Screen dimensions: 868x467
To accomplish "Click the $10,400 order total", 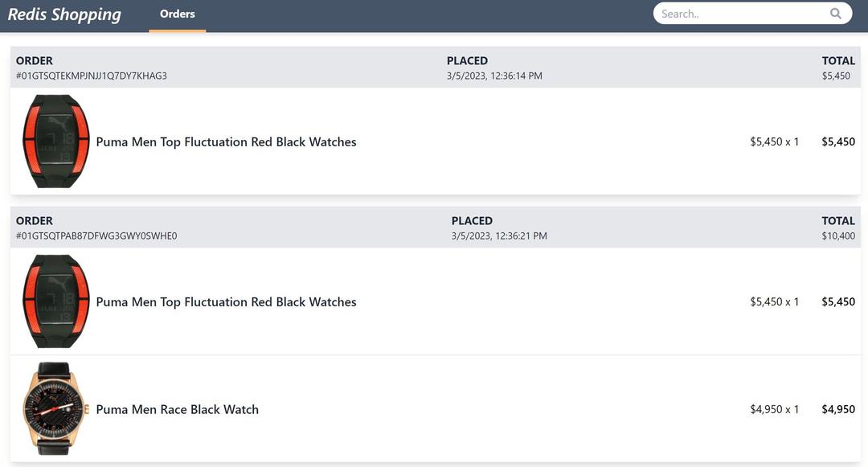I will tap(838, 236).
